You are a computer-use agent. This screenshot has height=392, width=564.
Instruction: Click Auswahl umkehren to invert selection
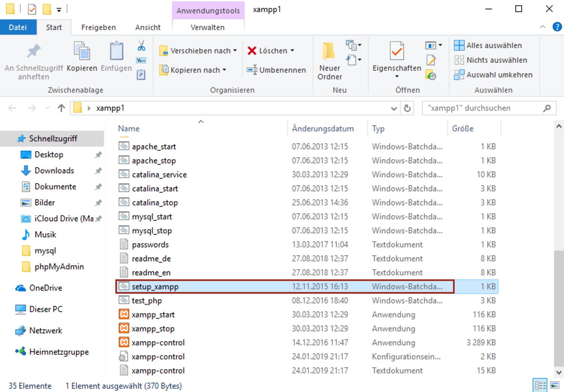coord(493,75)
